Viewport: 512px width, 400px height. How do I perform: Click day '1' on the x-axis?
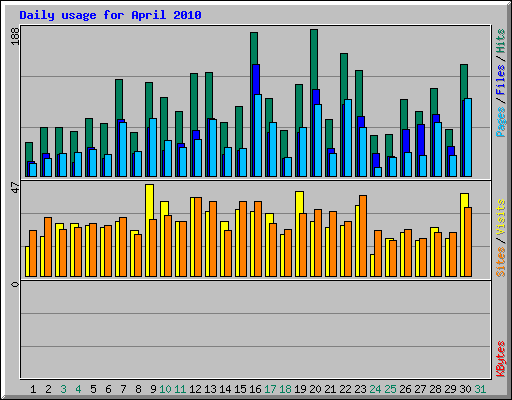coord(33,389)
